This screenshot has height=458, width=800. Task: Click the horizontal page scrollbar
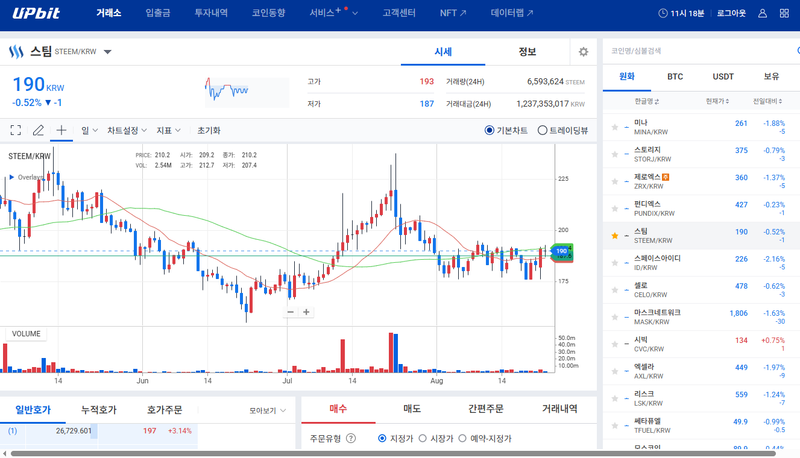(393, 453)
